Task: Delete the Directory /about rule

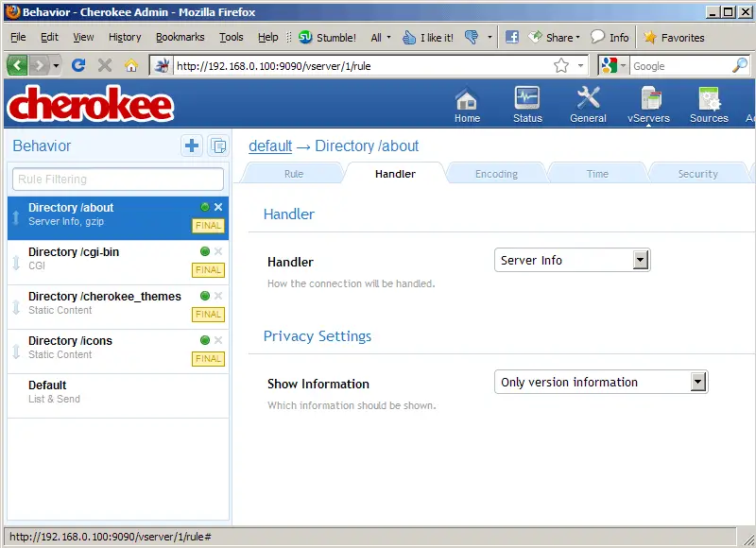Action: tap(218, 207)
